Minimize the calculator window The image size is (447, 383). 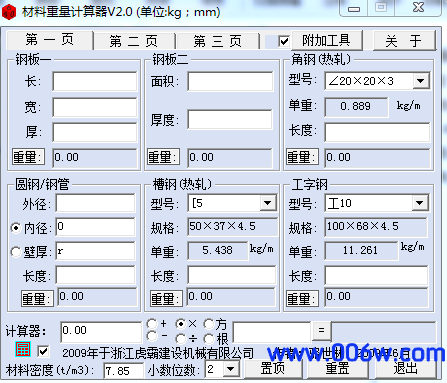tap(354, 8)
